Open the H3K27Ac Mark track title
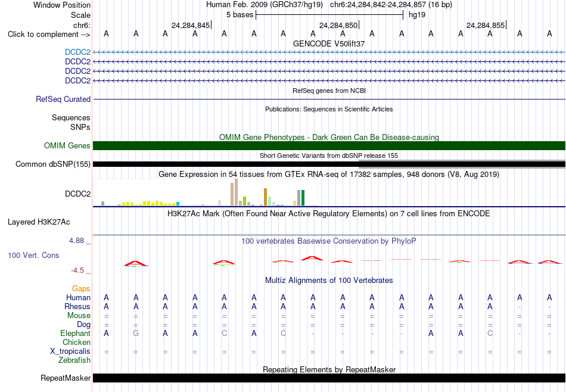This screenshot has width=566, height=392. [x=329, y=214]
